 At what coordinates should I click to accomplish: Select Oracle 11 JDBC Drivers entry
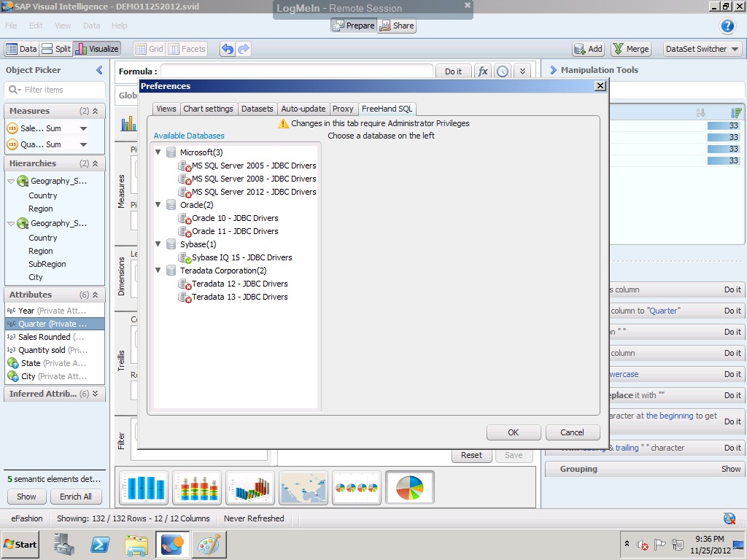click(x=228, y=231)
